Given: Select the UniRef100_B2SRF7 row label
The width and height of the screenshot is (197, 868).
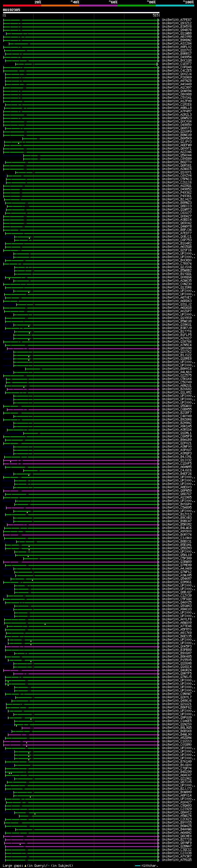Looking at the screenshot, I should pos(177,413).
